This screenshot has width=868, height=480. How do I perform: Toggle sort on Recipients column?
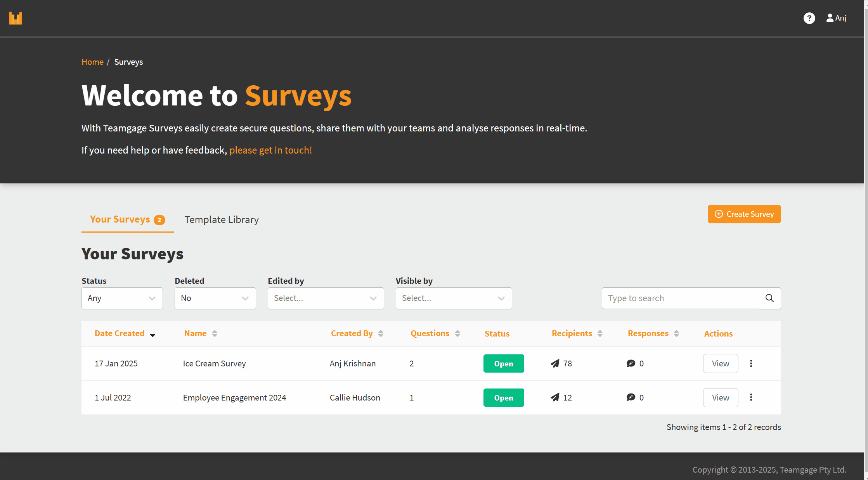600,333
